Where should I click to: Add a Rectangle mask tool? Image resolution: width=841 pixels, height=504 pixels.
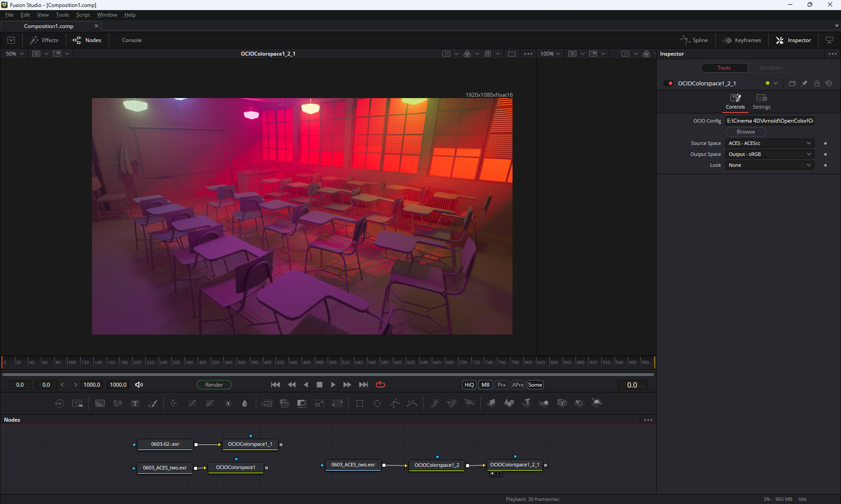(360, 403)
